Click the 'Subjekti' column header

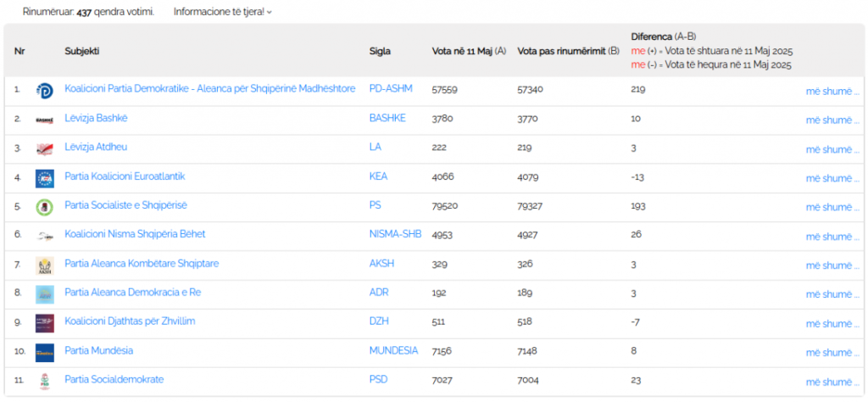pyautogui.click(x=82, y=51)
